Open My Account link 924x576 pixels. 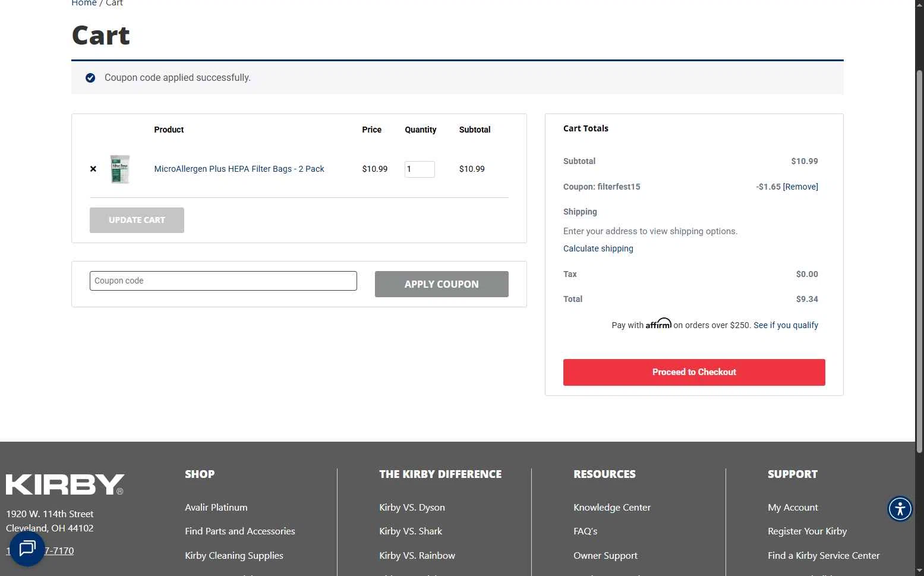coord(793,507)
